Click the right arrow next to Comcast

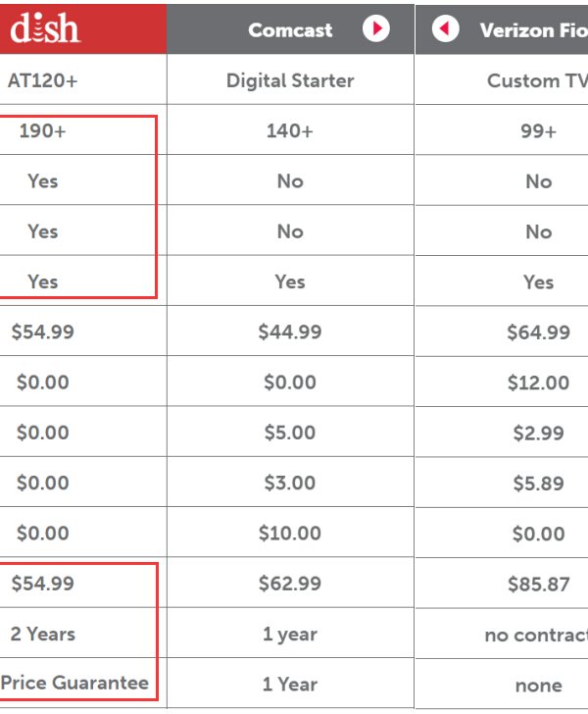(375, 28)
